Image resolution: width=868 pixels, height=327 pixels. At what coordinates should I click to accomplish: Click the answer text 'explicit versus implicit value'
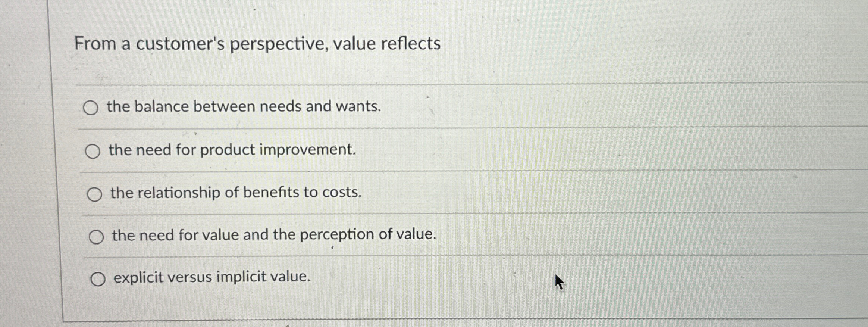pos(211,277)
